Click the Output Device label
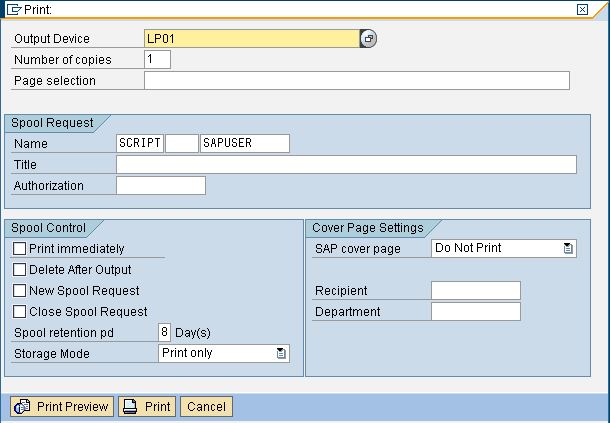 pos(52,39)
